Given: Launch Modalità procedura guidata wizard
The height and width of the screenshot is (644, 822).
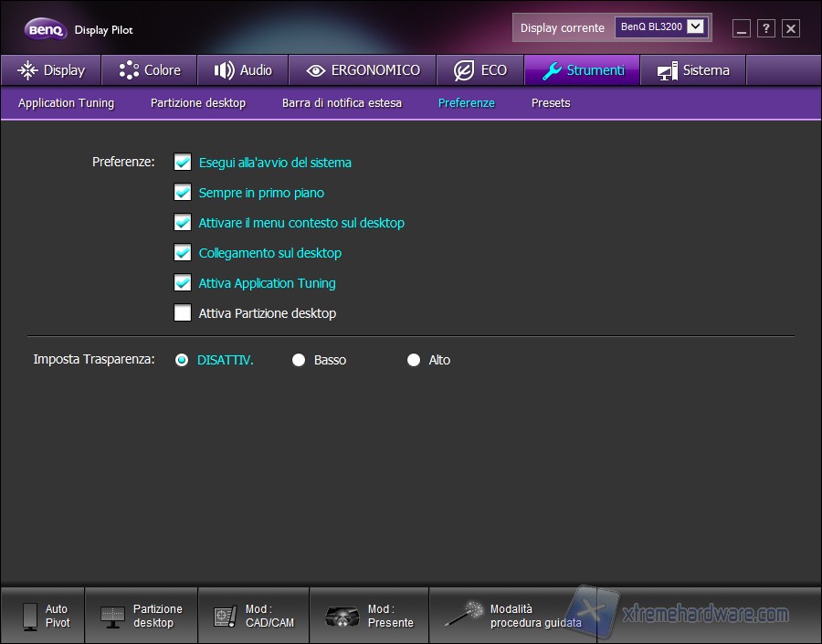Looking at the screenshot, I should 464,615.
